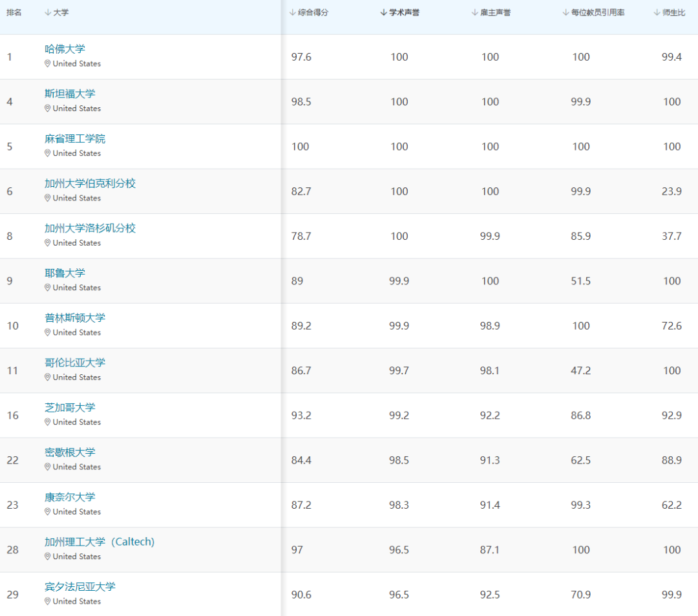Sort by 大学 name column arrow

pos(48,12)
